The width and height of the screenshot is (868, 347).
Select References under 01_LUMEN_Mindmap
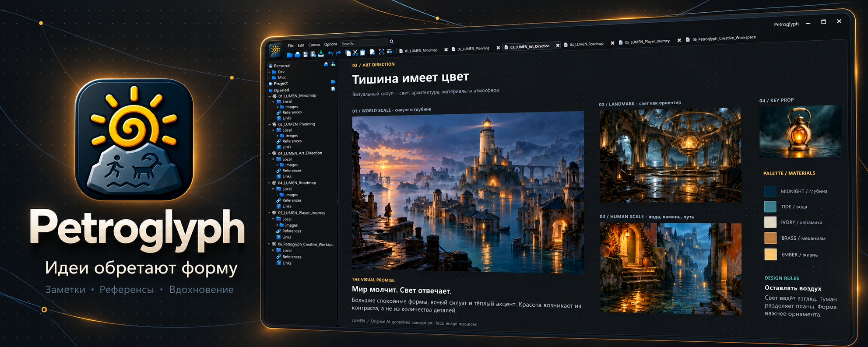289,112
